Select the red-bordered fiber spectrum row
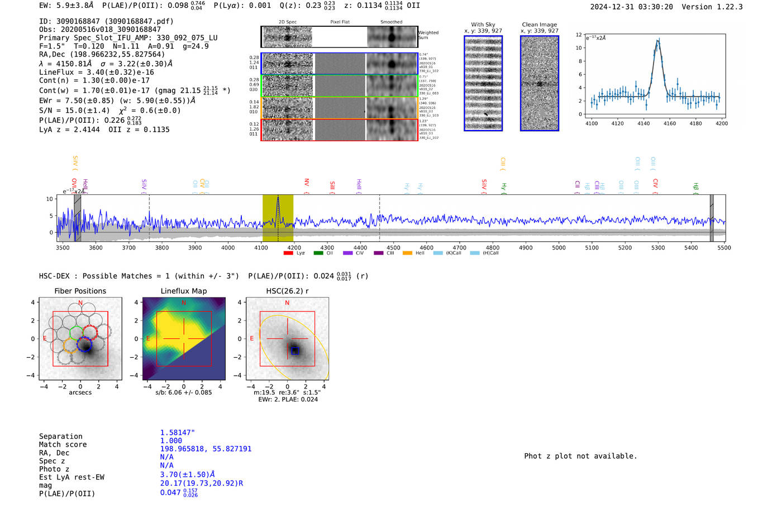 click(x=339, y=130)
